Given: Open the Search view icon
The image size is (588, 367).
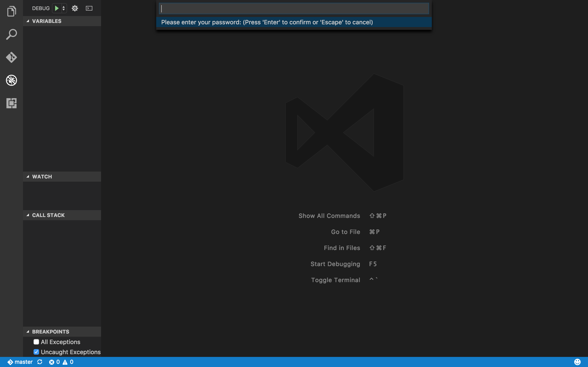Looking at the screenshot, I should pos(11,34).
